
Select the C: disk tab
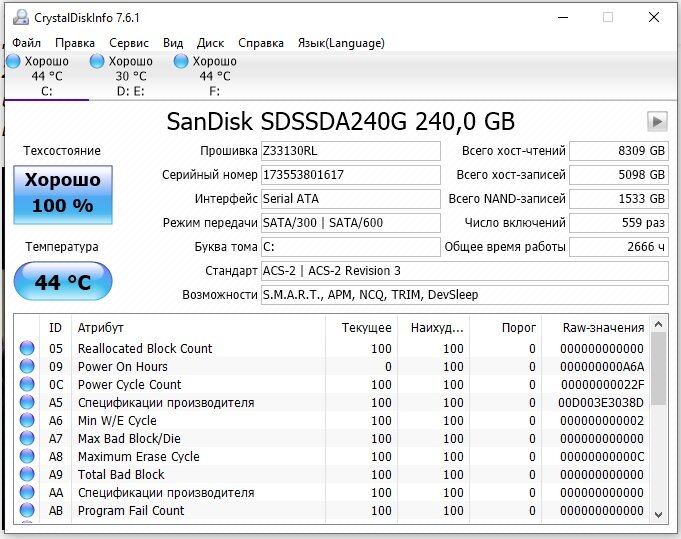click(46, 76)
